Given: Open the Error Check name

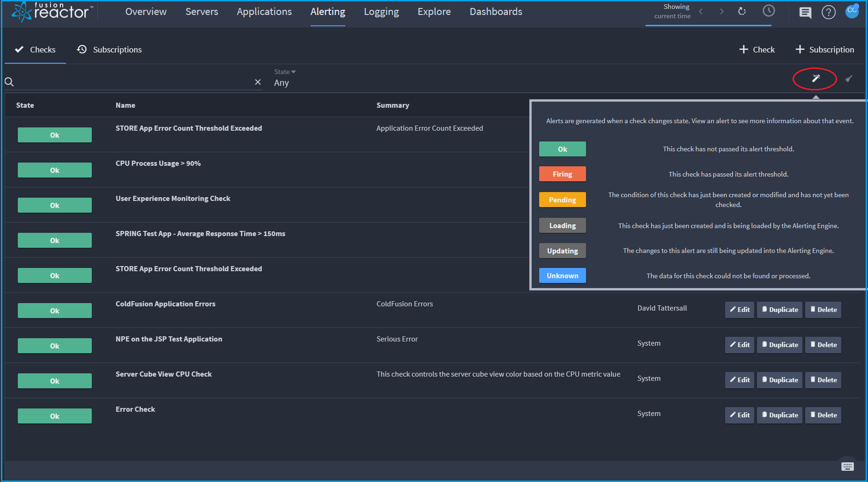Looking at the screenshot, I should tap(135, 409).
